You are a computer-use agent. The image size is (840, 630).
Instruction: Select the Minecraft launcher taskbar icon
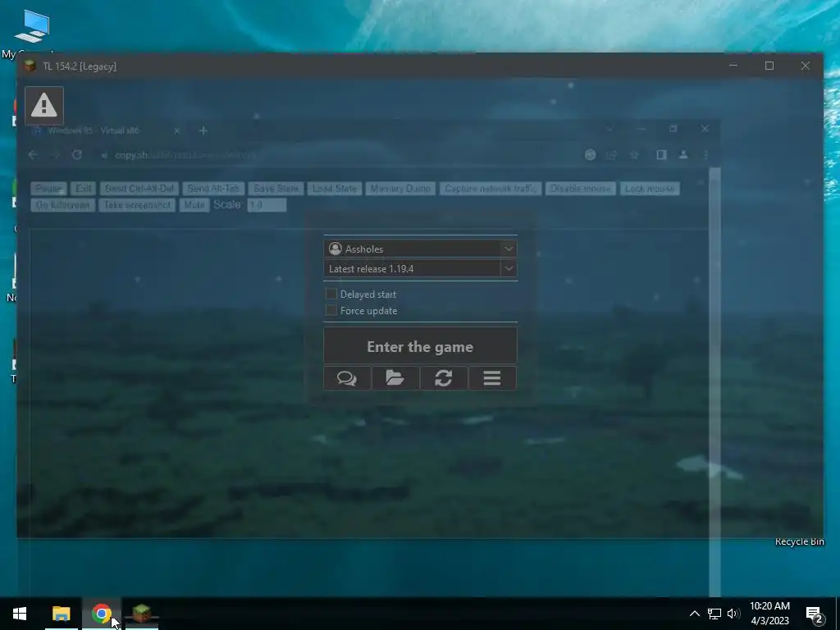[141, 614]
